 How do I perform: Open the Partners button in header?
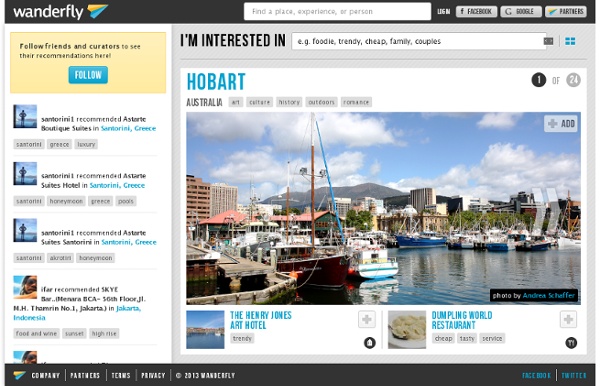pyautogui.click(x=566, y=11)
